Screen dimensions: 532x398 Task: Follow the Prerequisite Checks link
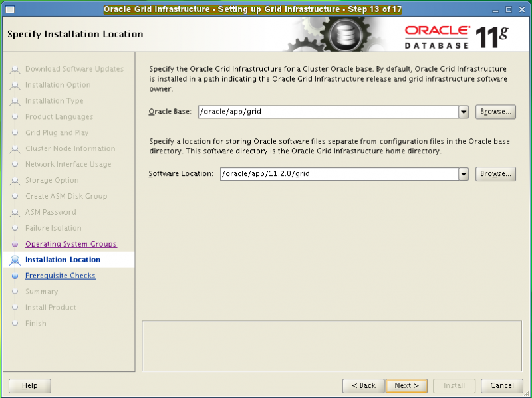click(60, 275)
